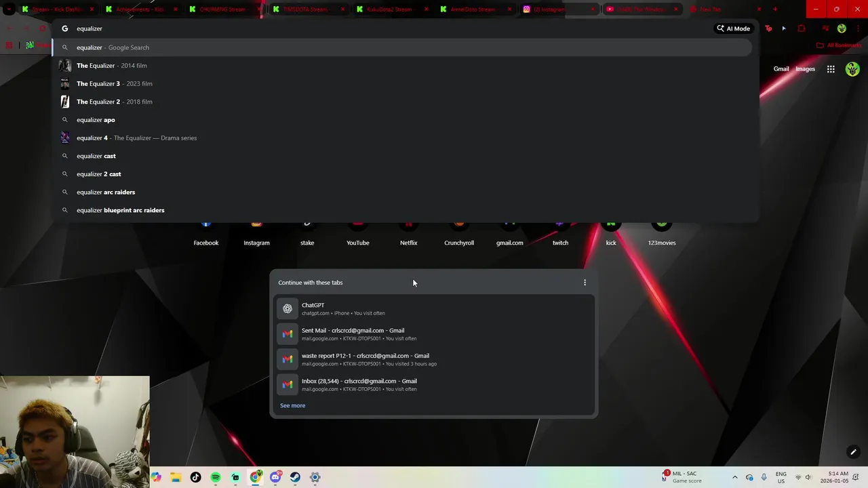This screenshot has width=868, height=488.
Task: Open the Images link on new tab page
Action: click(805, 69)
